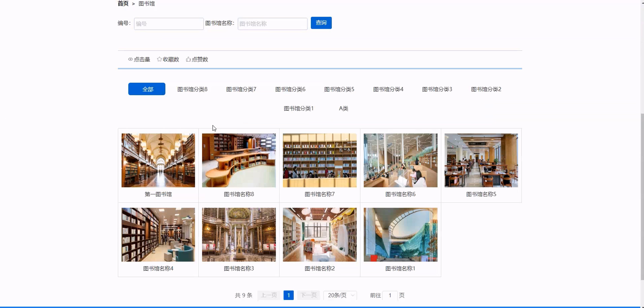Image resolution: width=644 pixels, height=308 pixels.
Task: Switch to 图书馆分类5 category
Action: (x=339, y=89)
